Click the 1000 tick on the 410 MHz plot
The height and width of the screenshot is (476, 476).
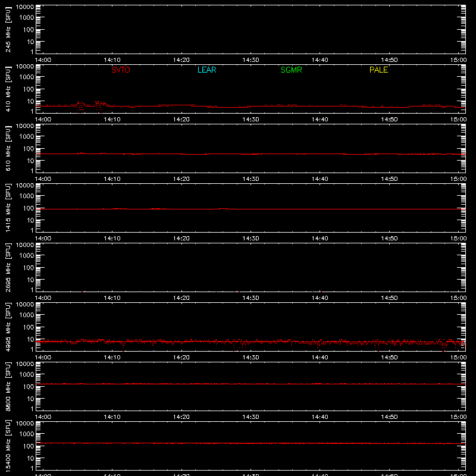(x=27, y=77)
